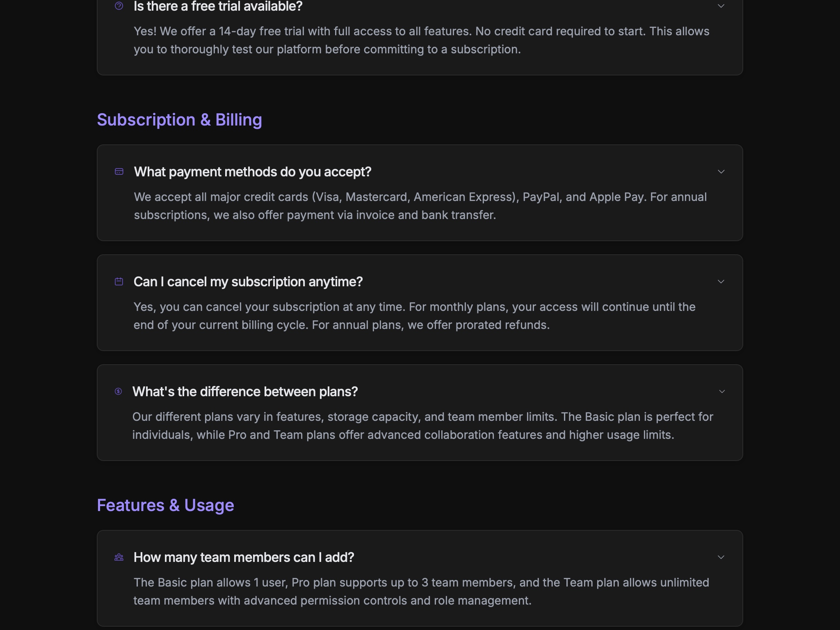Click the plans difference question title
This screenshot has height=630, width=840.
(x=245, y=392)
